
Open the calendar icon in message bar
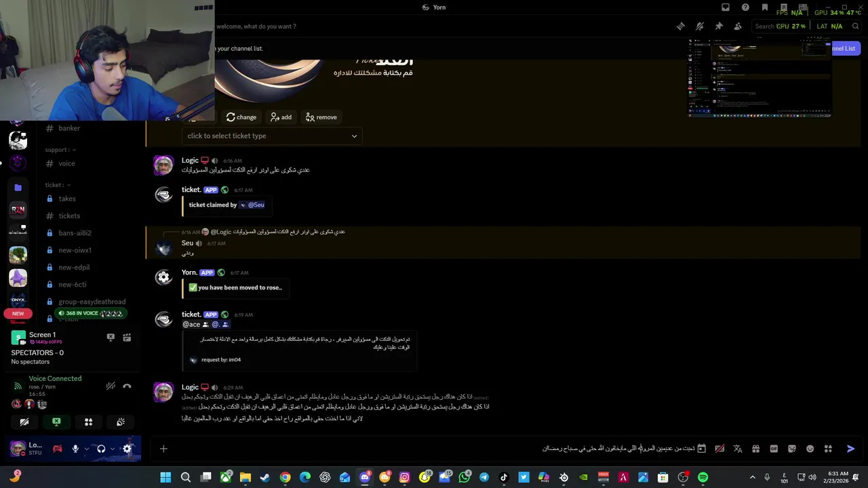(702, 449)
